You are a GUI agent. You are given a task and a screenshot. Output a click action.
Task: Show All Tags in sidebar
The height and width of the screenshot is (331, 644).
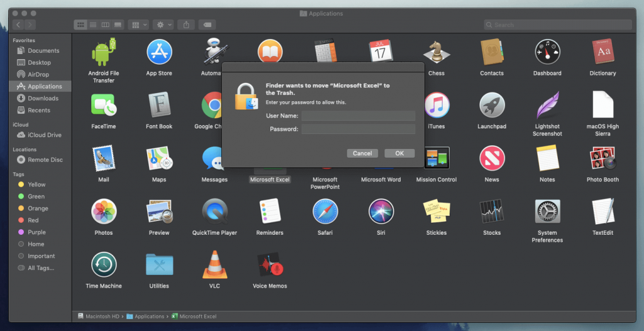click(x=40, y=267)
